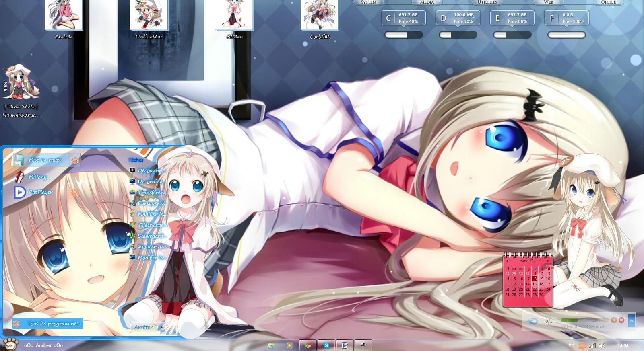Select day 8 in the calendar
Screen dimensions: 644x351
pyautogui.click(x=535, y=279)
